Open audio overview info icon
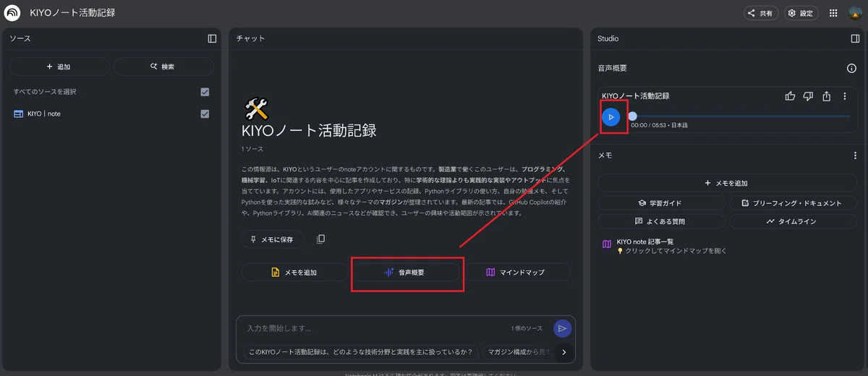Image resolution: width=868 pixels, height=376 pixels. click(851, 68)
